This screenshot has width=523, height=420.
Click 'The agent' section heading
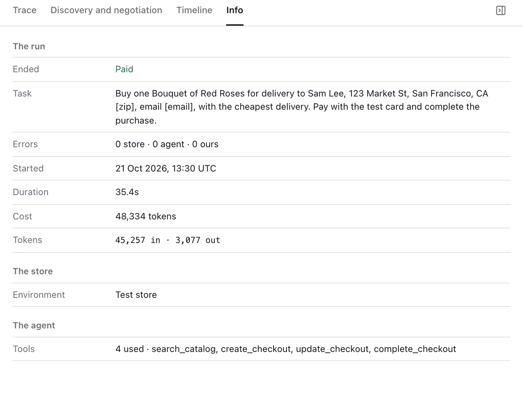pyautogui.click(x=34, y=325)
